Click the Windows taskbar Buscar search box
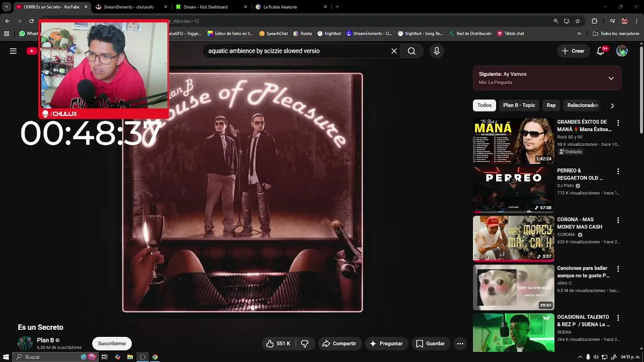This screenshot has width=644, height=362. click(x=55, y=357)
